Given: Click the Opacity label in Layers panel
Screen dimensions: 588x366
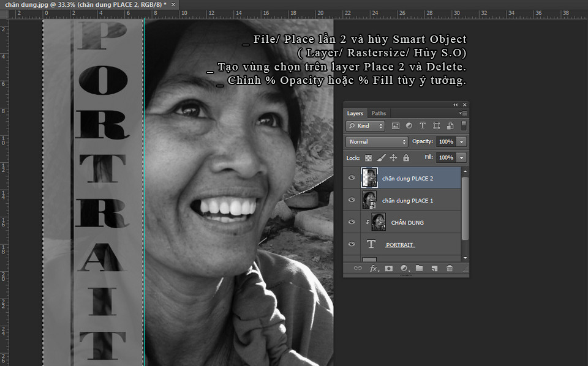Looking at the screenshot, I should 423,141.
